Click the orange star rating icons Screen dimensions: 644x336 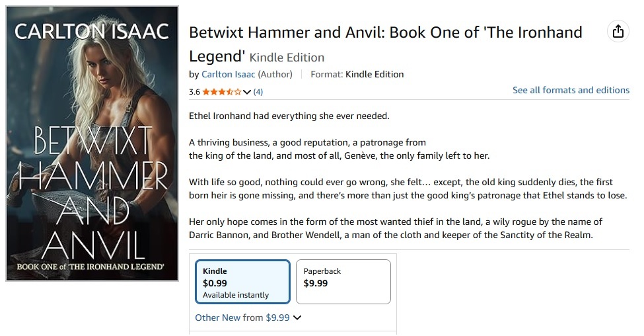[x=221, y=92]
